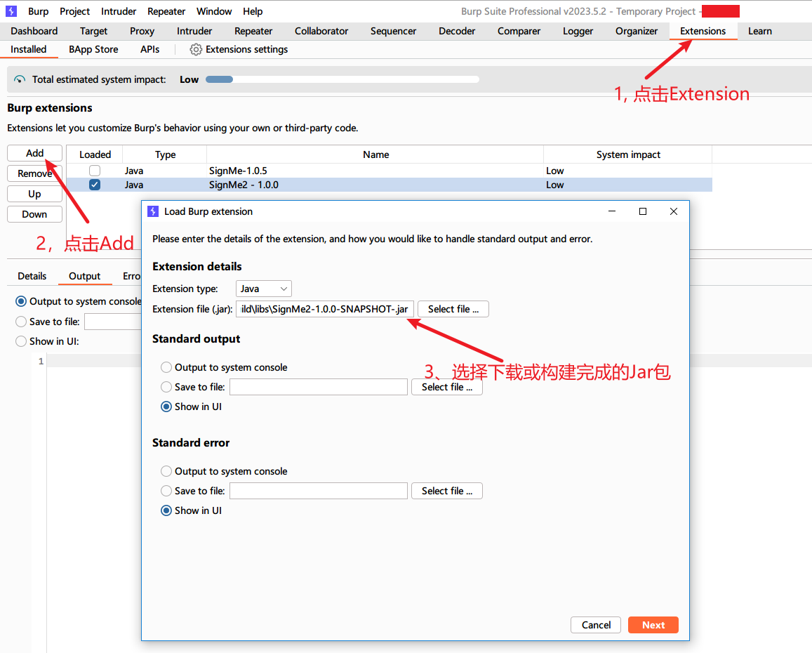Close the Load Burp extension dialog
The width and height of the screenshot is (812, 653).
coord(673,211)
